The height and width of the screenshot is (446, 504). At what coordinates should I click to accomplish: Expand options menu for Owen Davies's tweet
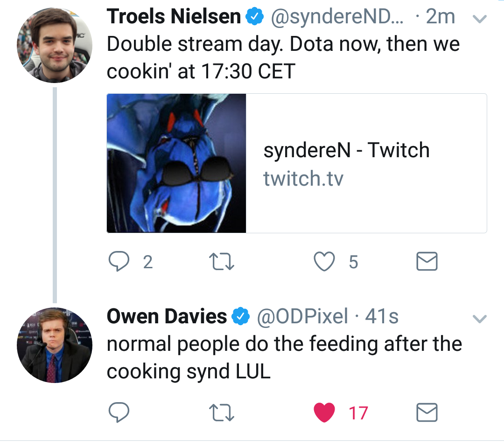pos(480,319)
